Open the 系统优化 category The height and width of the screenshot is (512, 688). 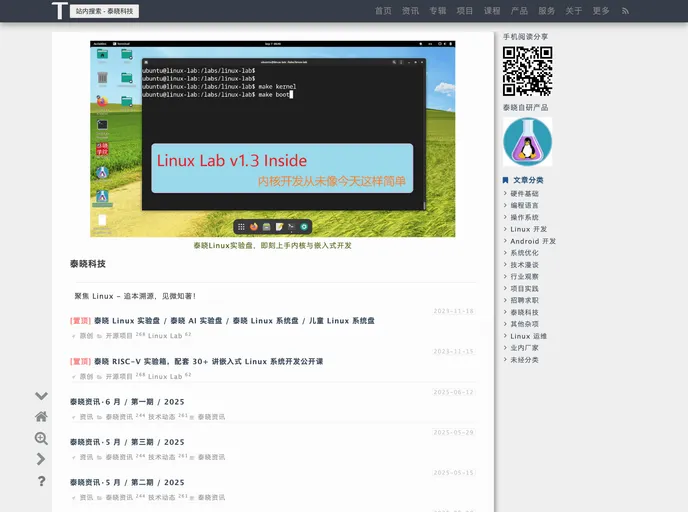pos(524,253)
